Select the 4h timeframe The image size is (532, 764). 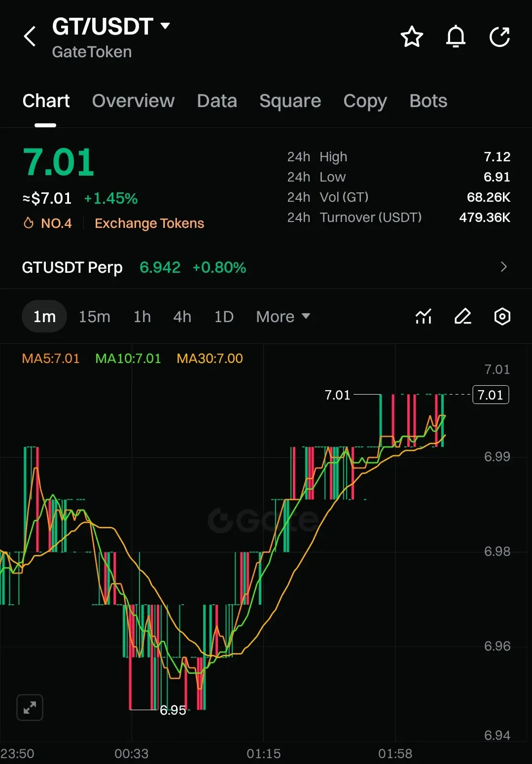tap(182, 316)
